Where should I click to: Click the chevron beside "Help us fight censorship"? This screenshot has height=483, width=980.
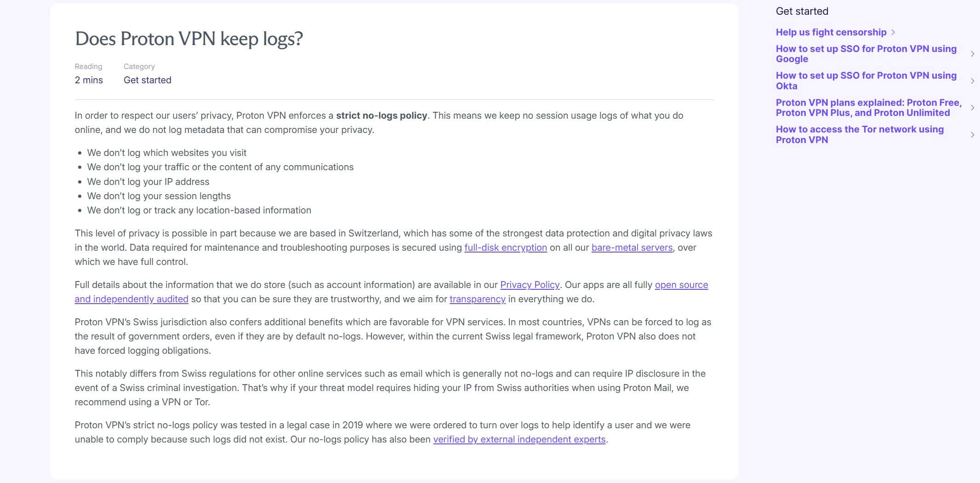click(x=894, y=32)
